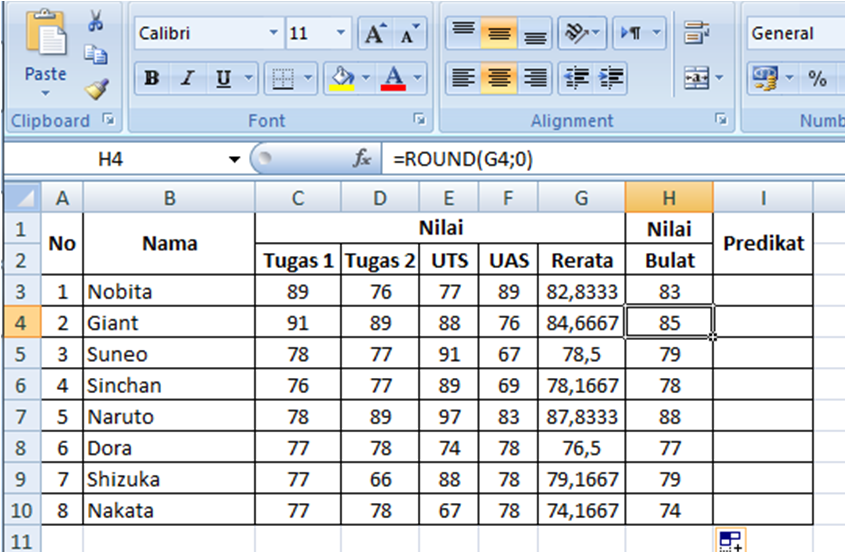Open the Clipboard dialog launcher
The height and width of the screenshot is (553, 846).
109,119
